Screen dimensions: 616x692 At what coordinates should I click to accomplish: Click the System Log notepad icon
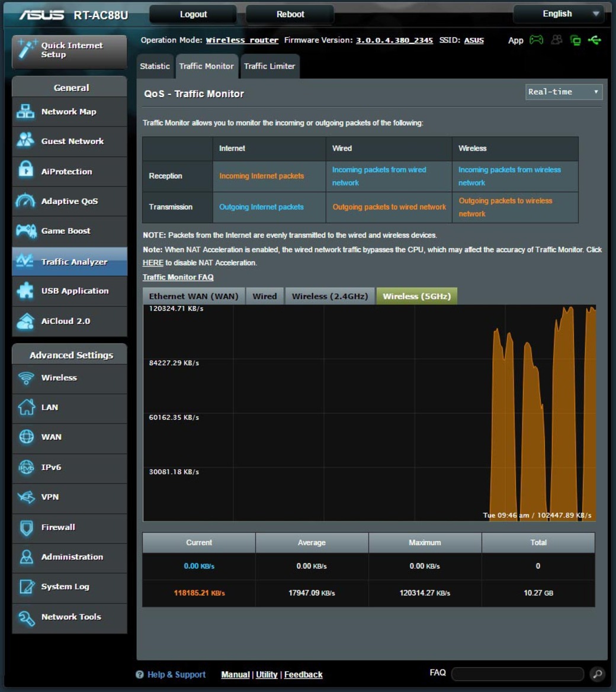27,587
